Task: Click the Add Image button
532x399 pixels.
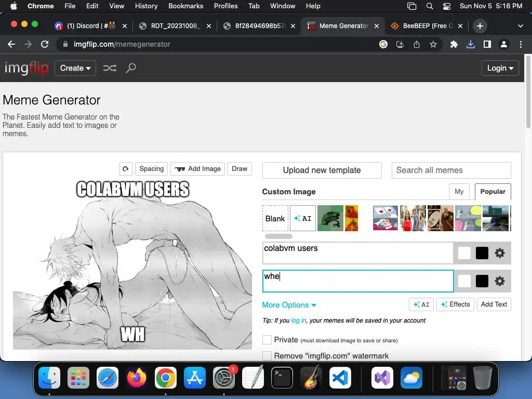Action: [x=197, y=169]
